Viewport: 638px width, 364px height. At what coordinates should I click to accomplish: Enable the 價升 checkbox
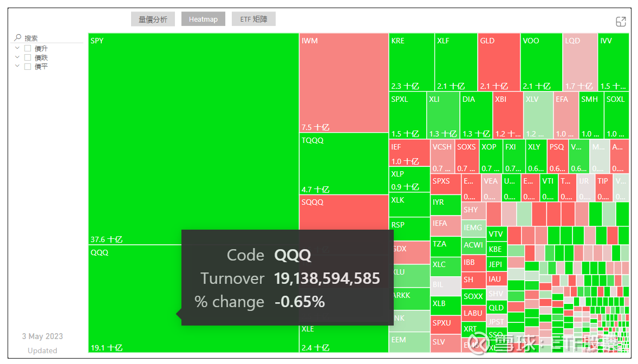(28, 48)
